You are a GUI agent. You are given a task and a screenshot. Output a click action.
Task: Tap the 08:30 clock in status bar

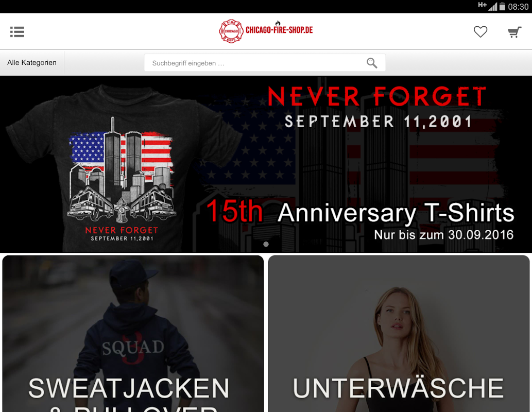pos(518,7)
